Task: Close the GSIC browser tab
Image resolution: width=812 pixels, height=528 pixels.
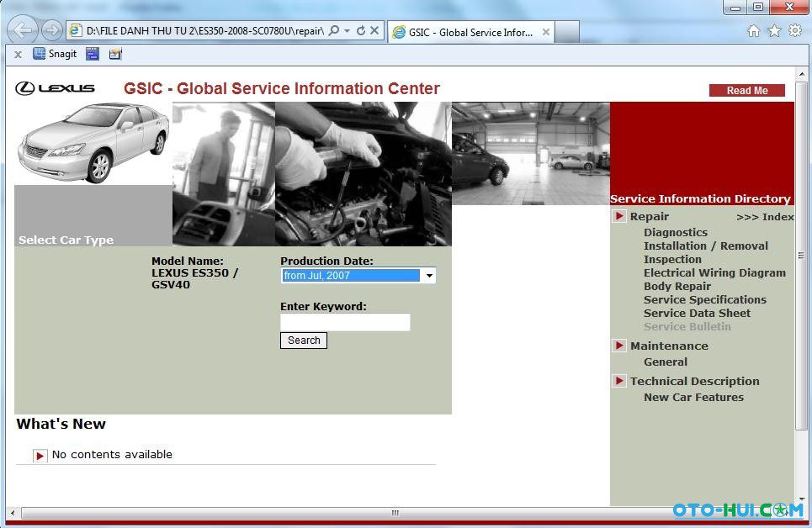Action: (x=546, y=32)
